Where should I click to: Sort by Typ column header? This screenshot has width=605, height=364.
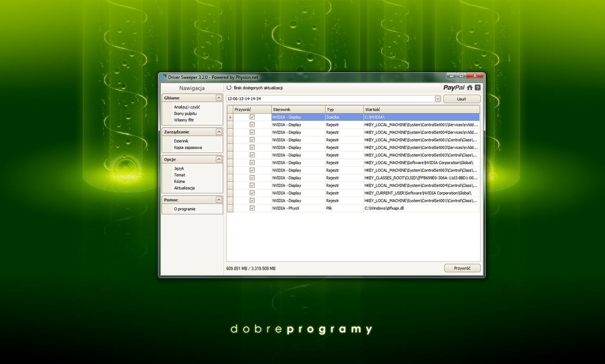[x=344, y=109]
